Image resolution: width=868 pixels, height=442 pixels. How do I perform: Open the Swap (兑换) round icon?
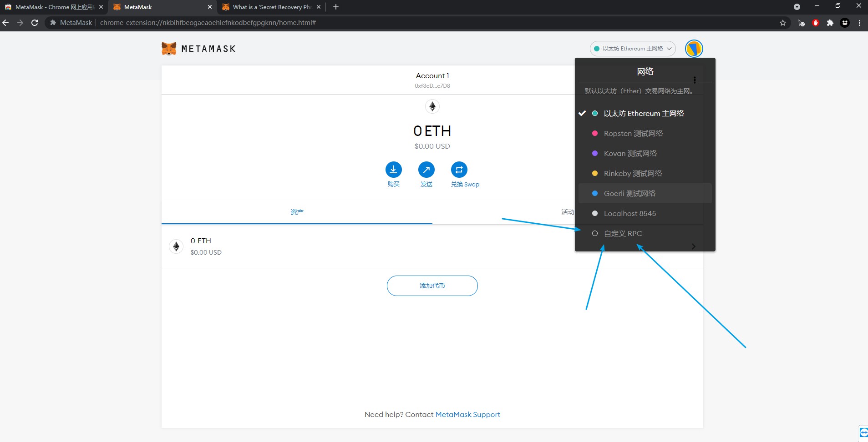(459, 170)
